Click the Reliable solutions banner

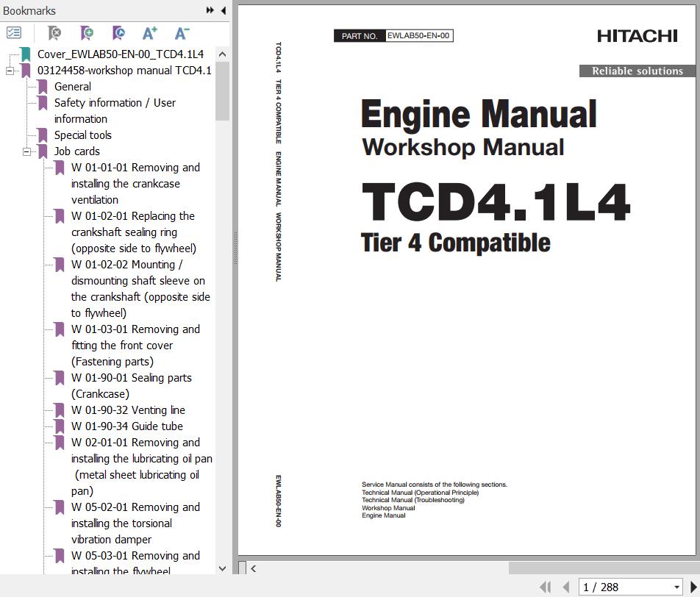click(x=637, y=71)
